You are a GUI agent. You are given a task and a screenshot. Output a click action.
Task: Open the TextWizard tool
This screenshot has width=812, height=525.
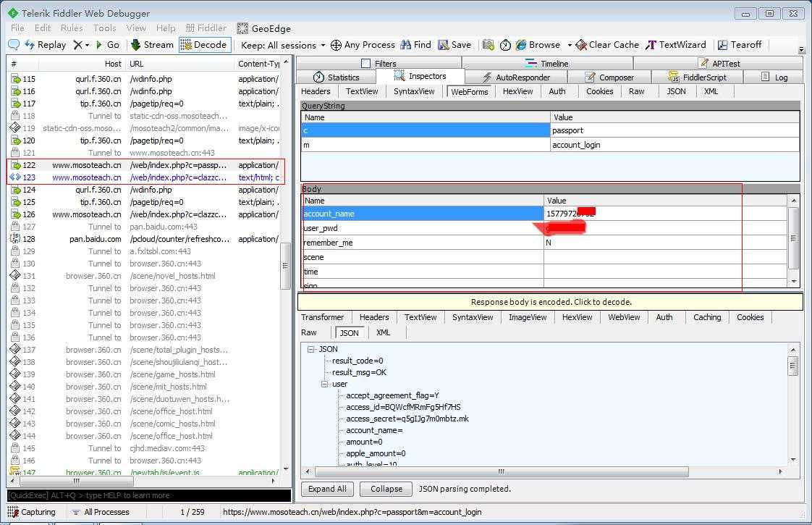click(676, 45)
